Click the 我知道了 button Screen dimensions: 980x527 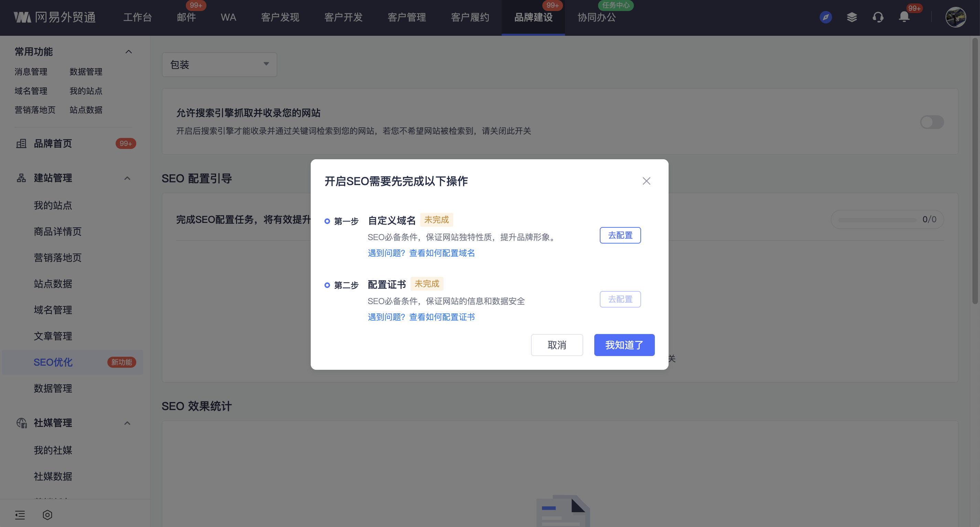(x=624, y=345)
